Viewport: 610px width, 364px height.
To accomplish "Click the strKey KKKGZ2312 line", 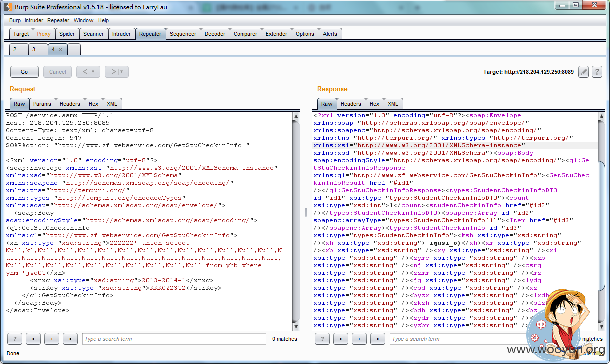I will [126, 288].
